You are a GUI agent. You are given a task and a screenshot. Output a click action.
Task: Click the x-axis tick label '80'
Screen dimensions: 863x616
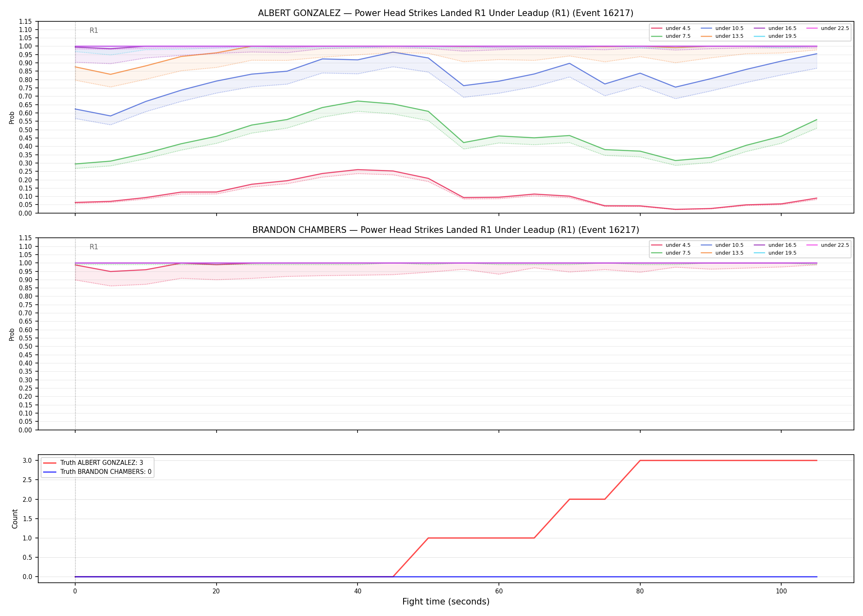[x=640, y=591]
